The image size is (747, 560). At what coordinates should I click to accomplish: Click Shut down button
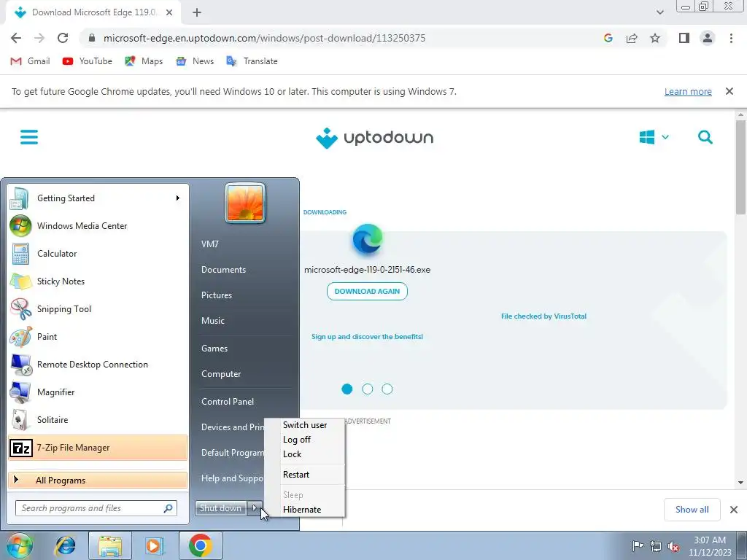click(220, 508)
